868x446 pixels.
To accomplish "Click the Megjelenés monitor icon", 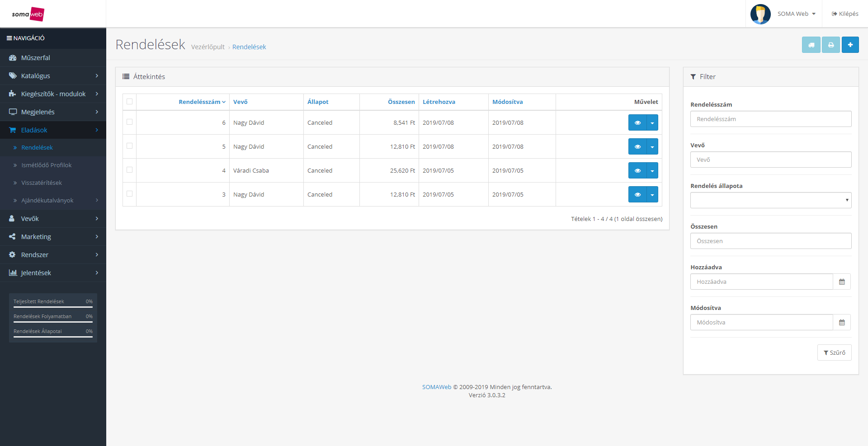I will pos(13,112).
